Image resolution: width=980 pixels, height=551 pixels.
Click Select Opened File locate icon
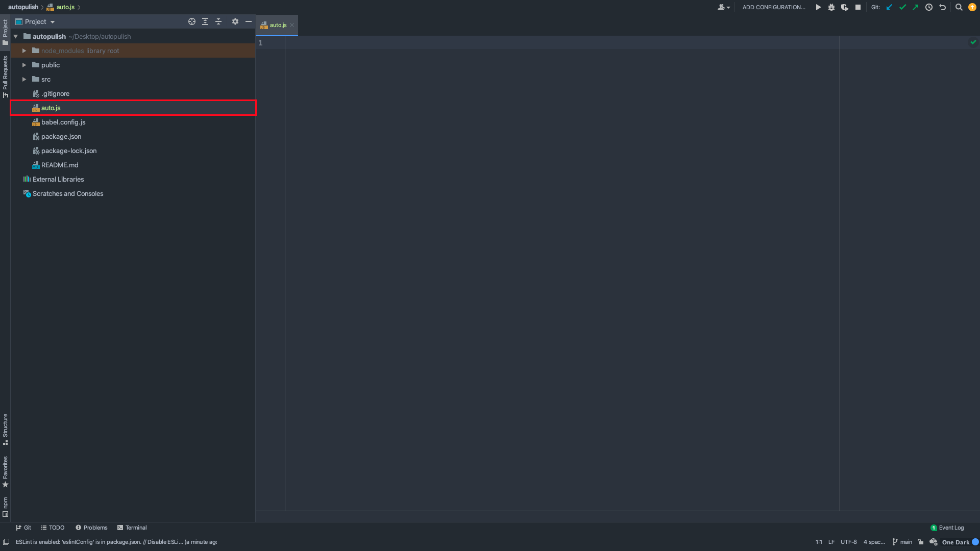tap(192, 21)
